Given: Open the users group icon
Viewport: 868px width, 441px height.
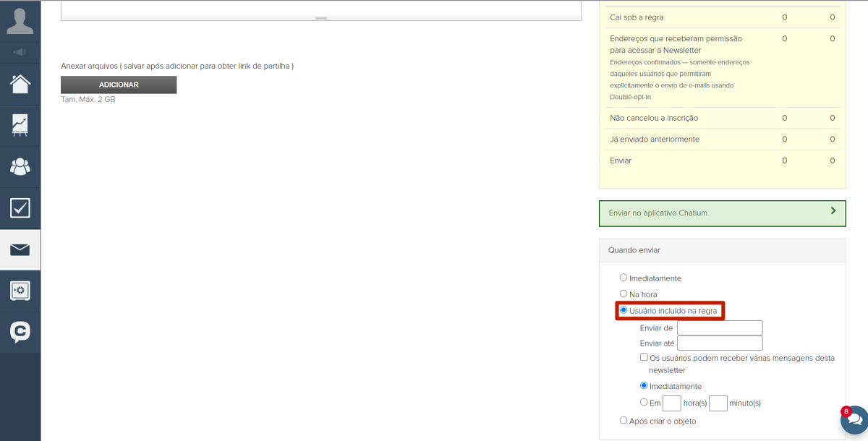Looking at the screenshot, I should tap(20, 166).
